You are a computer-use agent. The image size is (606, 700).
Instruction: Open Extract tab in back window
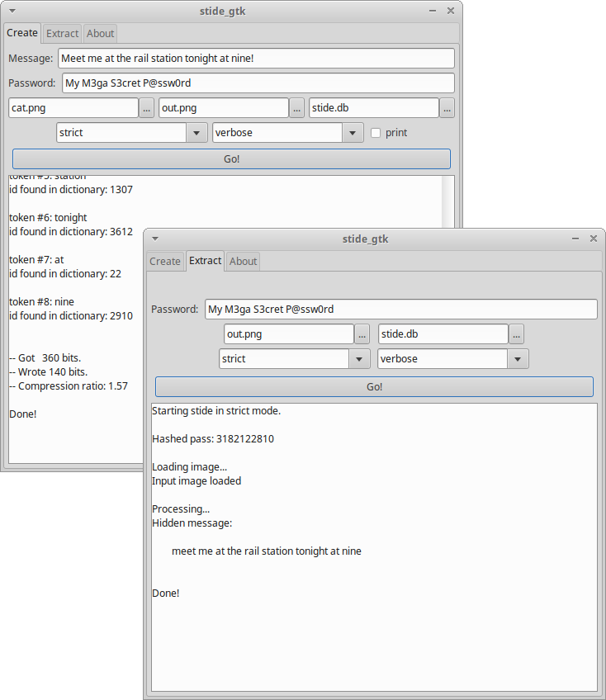click(x=62, y=34)
